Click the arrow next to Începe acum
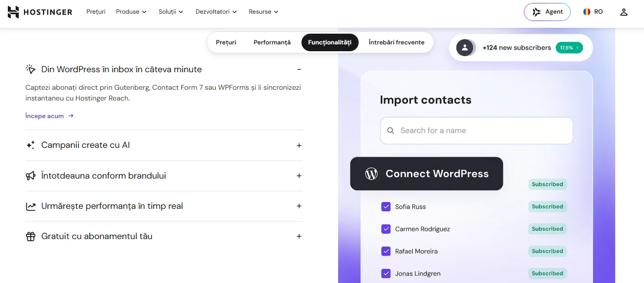644x283 pixels. coord(71,116)
